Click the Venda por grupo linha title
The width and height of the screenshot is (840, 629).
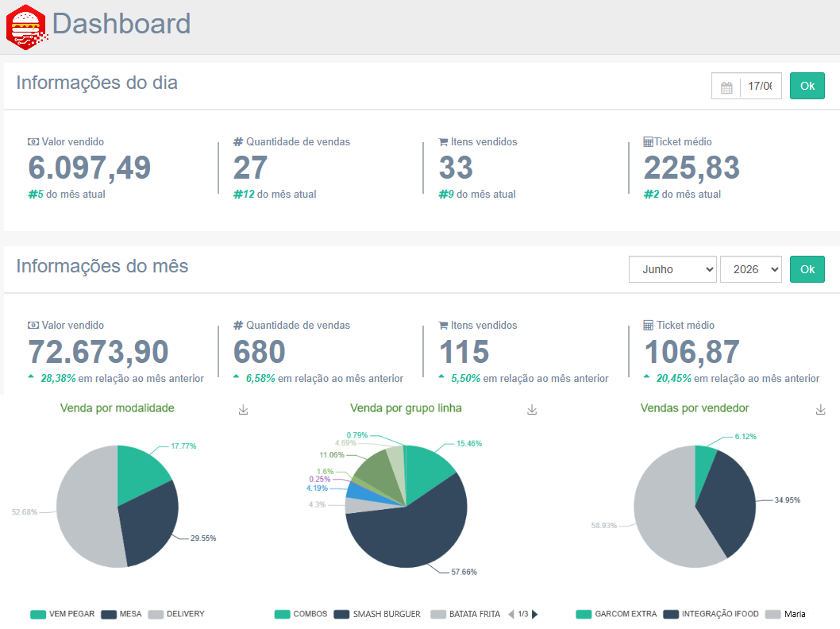click(x=406, y=408)
